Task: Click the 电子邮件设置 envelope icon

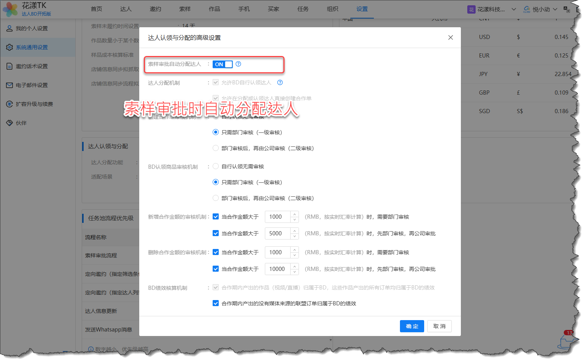Action: click(9, 85)
